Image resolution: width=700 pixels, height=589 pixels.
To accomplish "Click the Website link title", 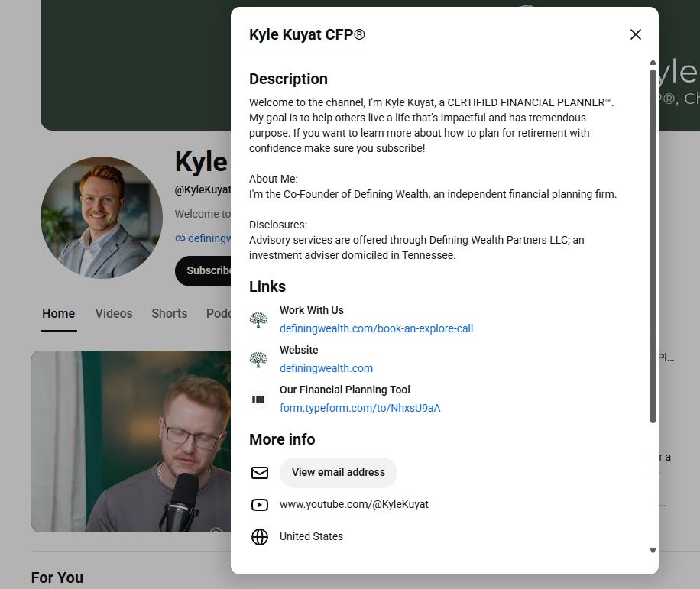I will click(299, 350).
